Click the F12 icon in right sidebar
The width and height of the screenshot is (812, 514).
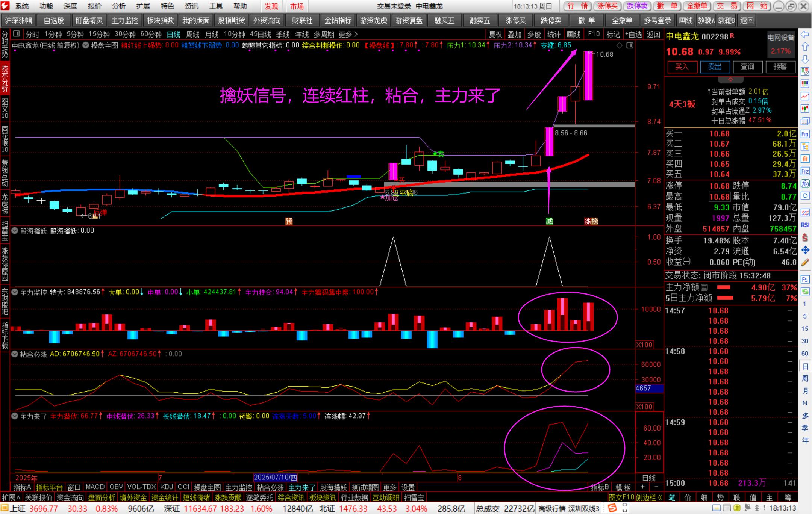coord(805,171)
